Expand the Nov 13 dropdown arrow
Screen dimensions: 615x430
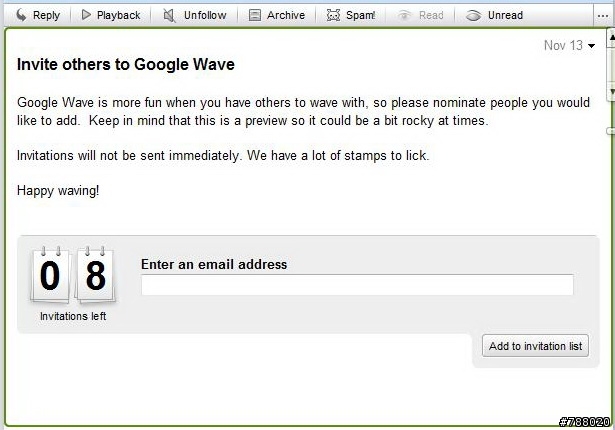pyautogui.click(x=591, y=46)
